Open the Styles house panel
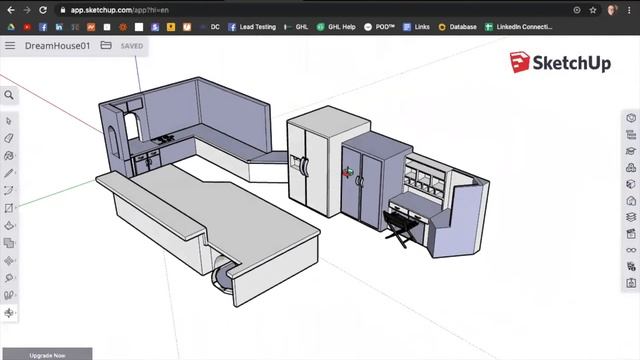640x360 pixels. click(x=631, y=200)
